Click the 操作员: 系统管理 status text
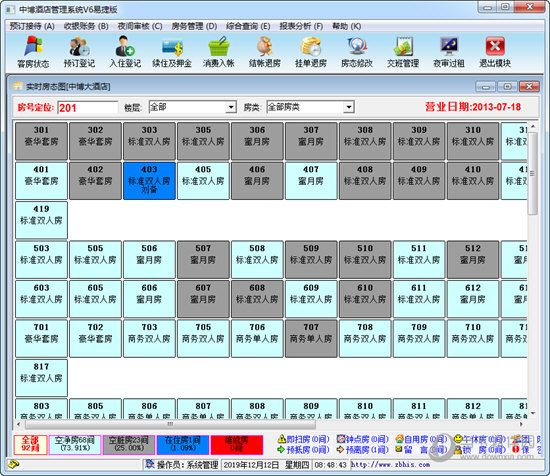 pyautogui.click(x=187, y=465)
